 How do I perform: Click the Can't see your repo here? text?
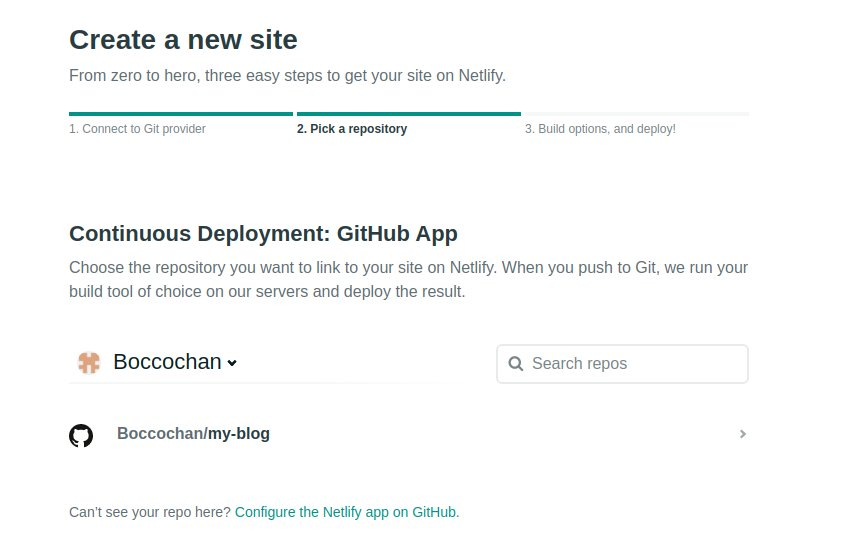(x=150, y=512)
